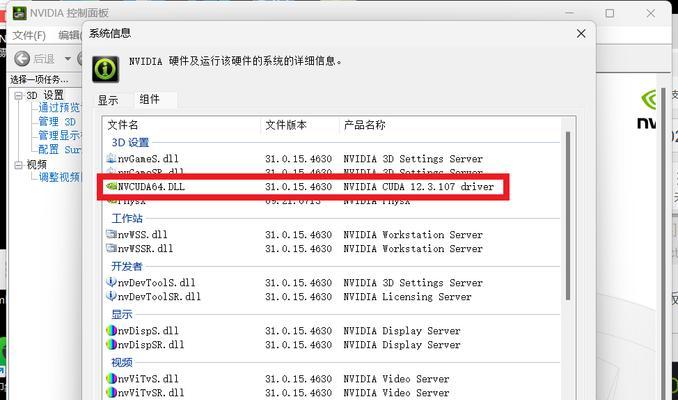
Task: Click the nvViTvSR.dll colored icon
Action: pos(112,392)
